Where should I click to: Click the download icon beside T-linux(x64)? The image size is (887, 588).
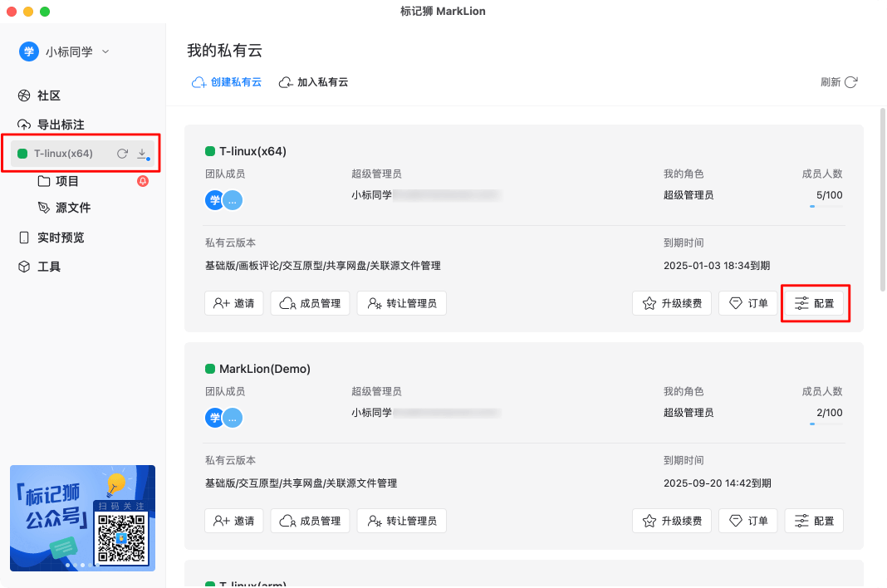pyautogui.click(x=142, y=153)
